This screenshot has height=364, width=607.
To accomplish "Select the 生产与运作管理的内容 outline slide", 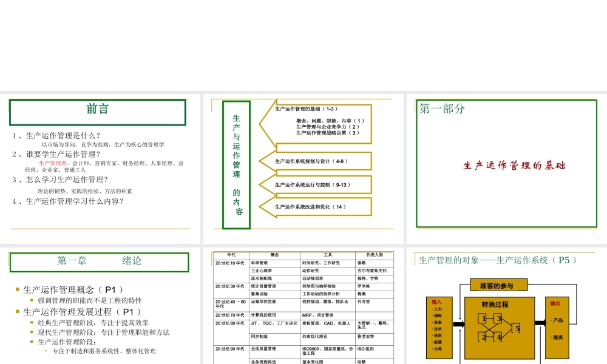I will click(303, 169).
